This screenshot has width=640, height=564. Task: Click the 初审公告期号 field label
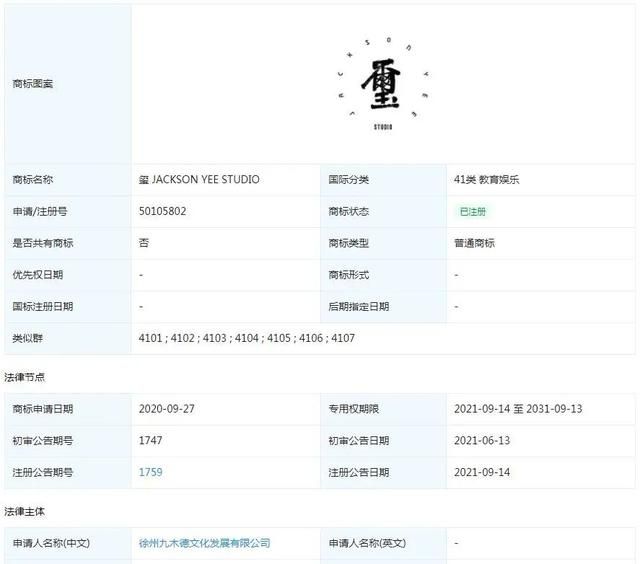[x=43, y=441]
